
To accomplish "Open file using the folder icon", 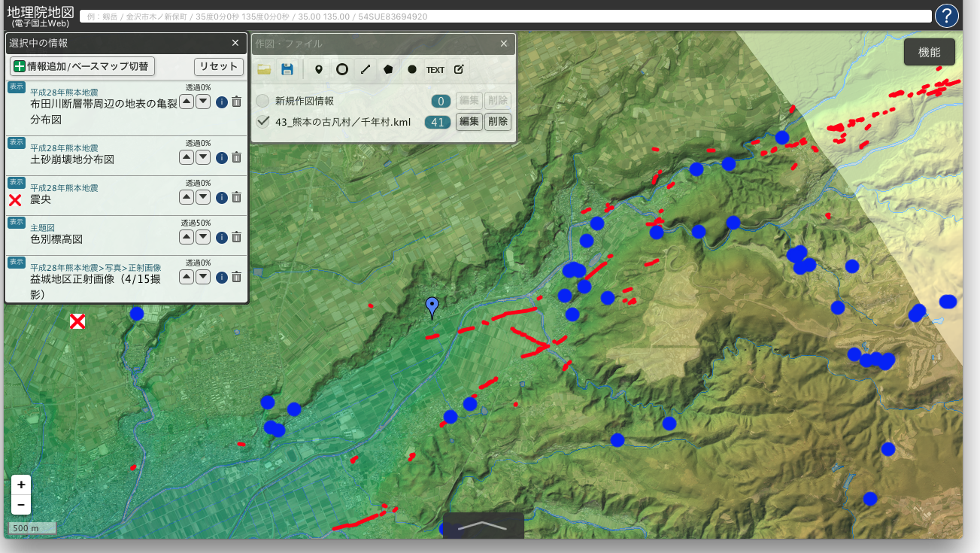I will point(264,69).
